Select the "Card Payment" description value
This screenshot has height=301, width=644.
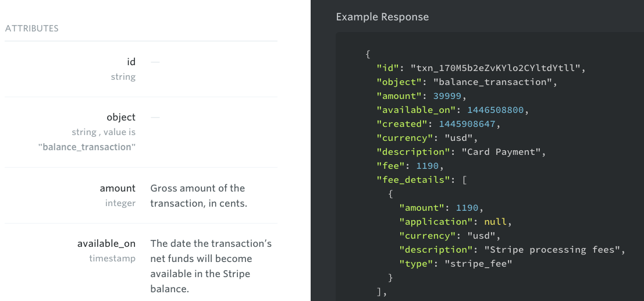500,152
